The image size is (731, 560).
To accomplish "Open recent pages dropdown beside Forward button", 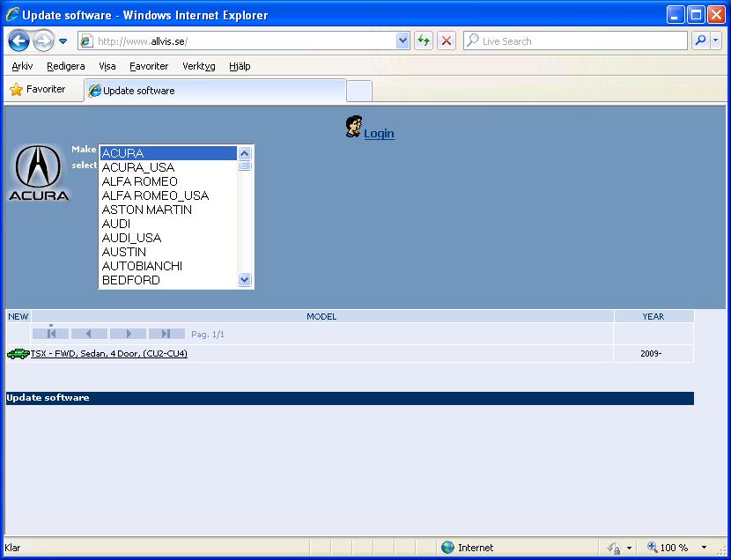I will [x=63, y=41].
